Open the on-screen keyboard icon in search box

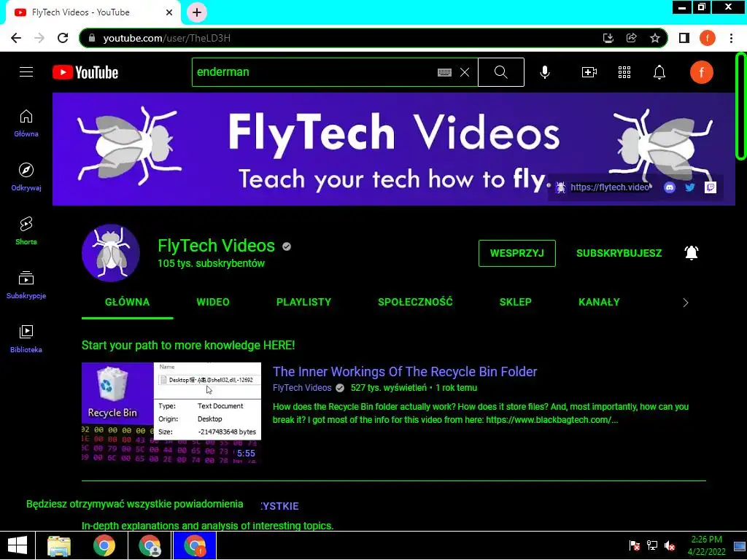click(444, 72)
